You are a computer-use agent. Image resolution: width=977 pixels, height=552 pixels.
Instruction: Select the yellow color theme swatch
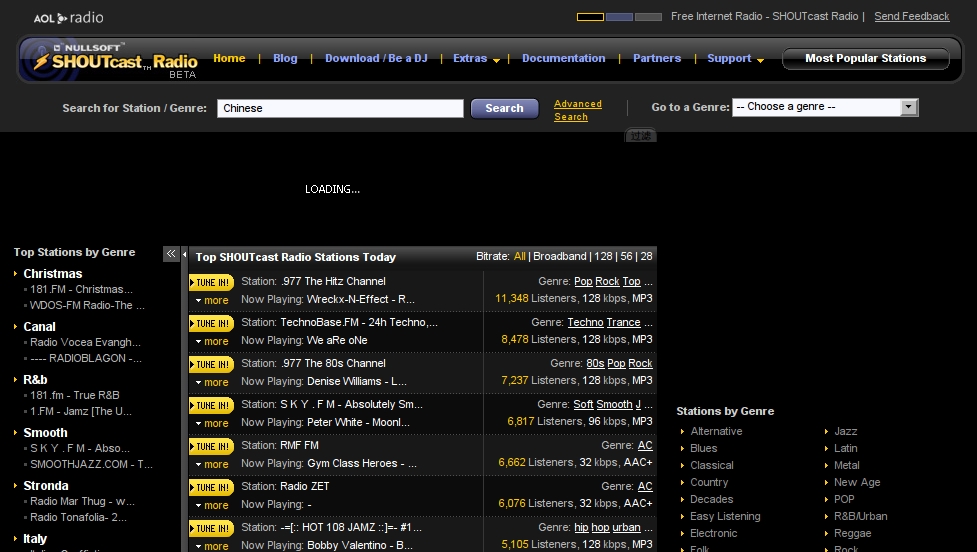pyautogui.click(x=590, y=17)
